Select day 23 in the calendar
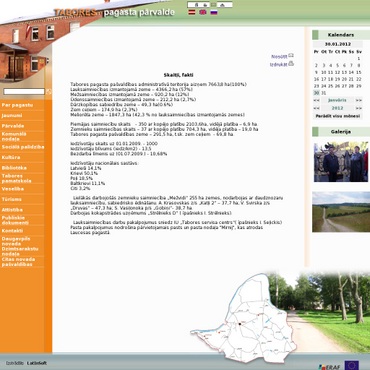 316,86
